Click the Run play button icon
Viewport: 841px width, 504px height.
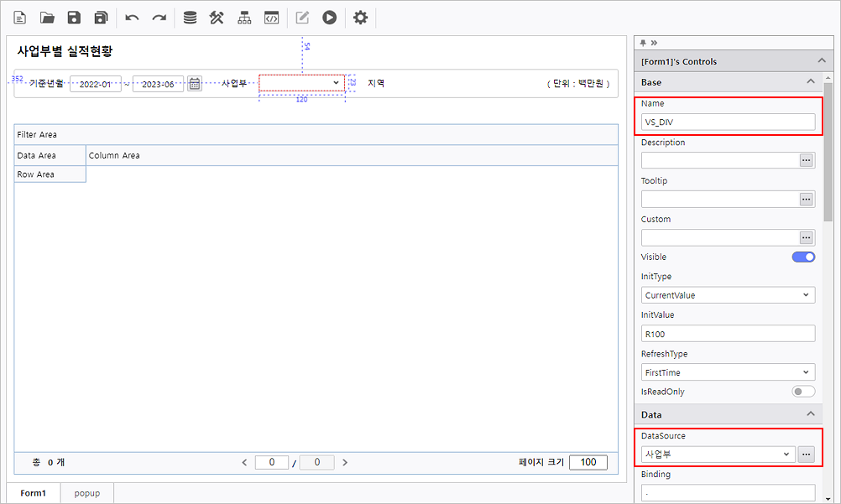pos(329,18)
